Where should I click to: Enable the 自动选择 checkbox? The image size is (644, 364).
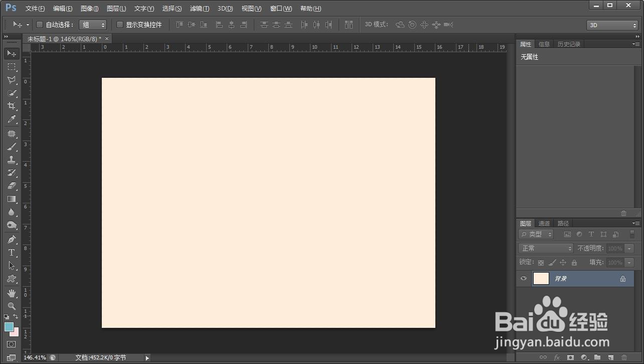point(40,25)
